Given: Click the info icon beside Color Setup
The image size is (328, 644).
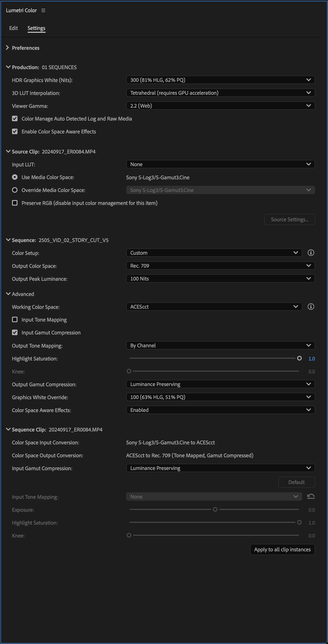Looking at the screenshot, I should (311, 253).
